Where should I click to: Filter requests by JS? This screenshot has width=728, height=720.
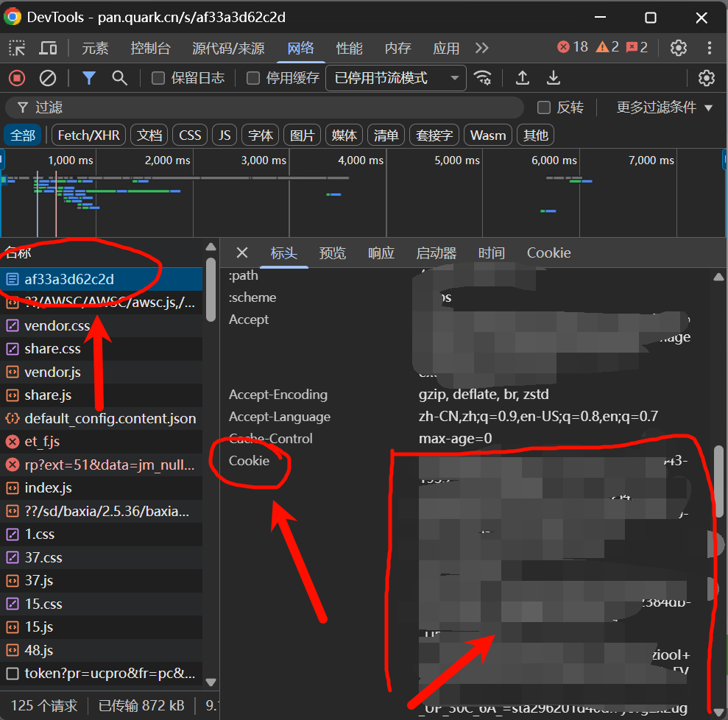tap(225, 135)
